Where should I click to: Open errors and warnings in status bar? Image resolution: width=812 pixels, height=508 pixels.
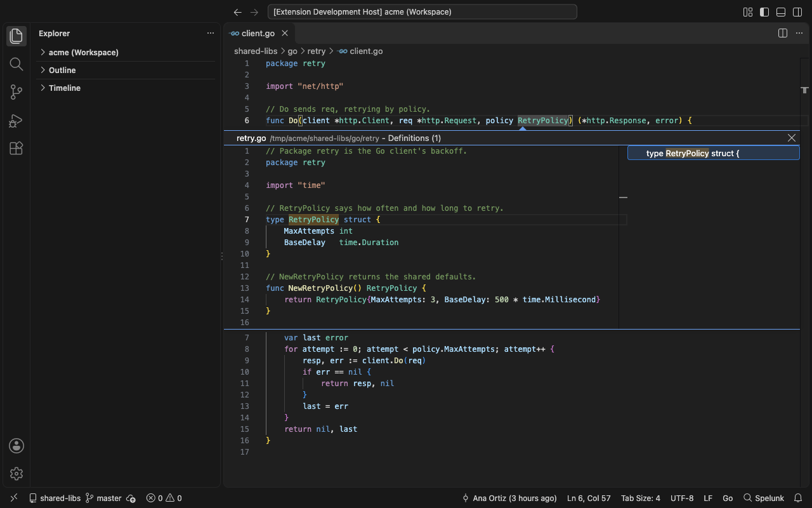point(164,498)
